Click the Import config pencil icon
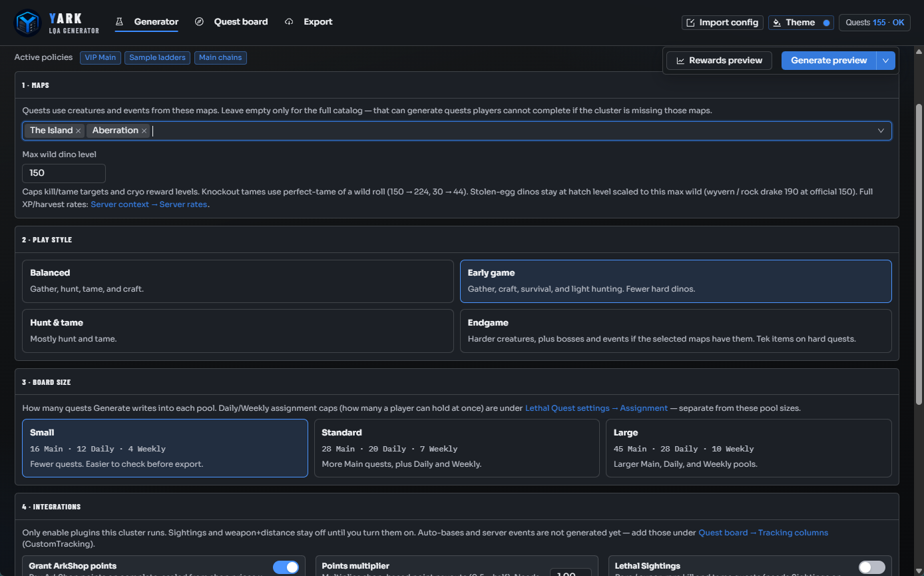The image size is (924, 576). pos(691,23)
